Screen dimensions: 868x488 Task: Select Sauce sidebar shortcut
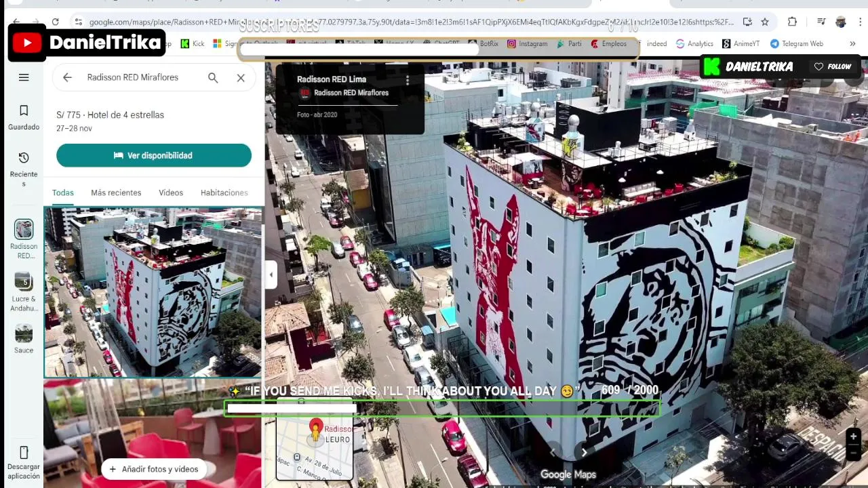24,339
